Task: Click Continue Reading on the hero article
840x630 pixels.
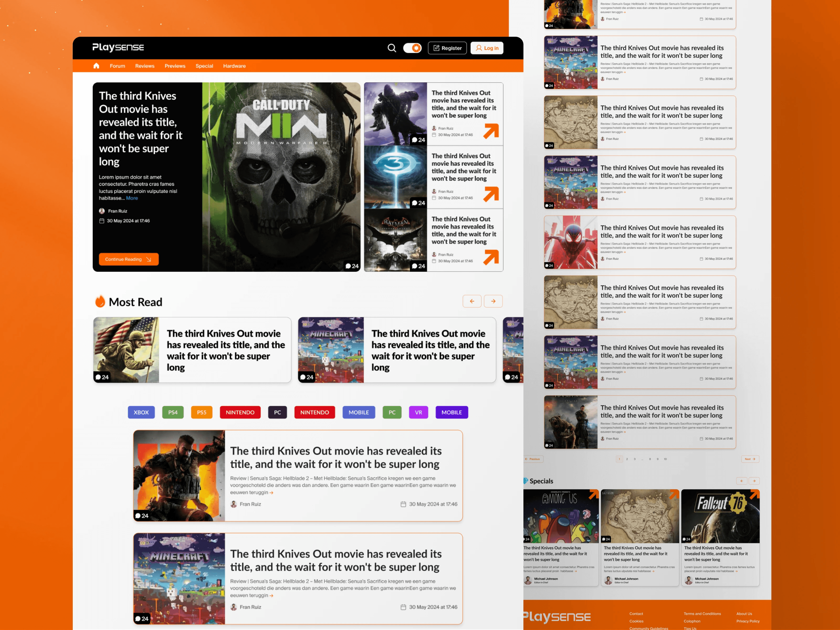Action: pyautogui.click(x=129, y=259)
